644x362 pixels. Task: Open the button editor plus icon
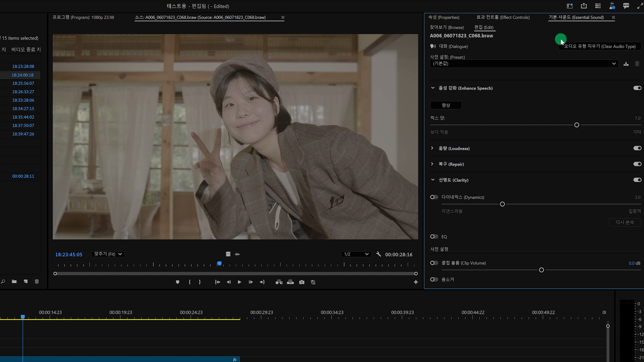click(x=416, y=282)
